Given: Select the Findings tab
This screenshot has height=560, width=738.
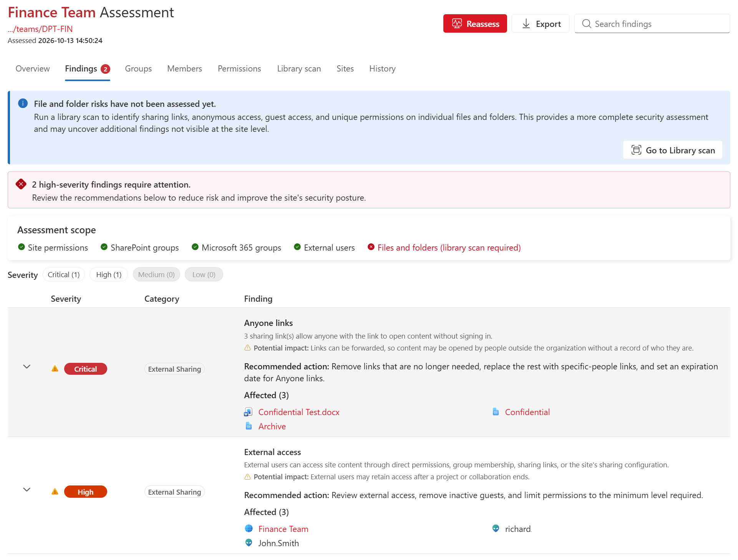Looking at the screenshot, I should click(x=88, y=68).
